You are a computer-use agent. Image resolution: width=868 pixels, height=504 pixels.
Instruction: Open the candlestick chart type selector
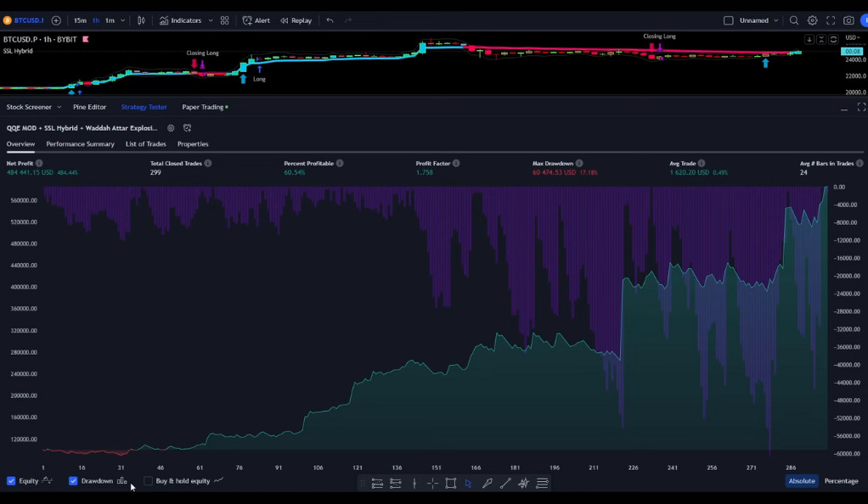pos(141,20)
